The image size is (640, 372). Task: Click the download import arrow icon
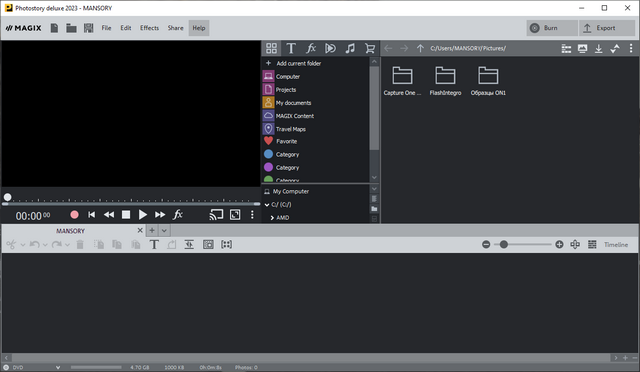point(598,49)
